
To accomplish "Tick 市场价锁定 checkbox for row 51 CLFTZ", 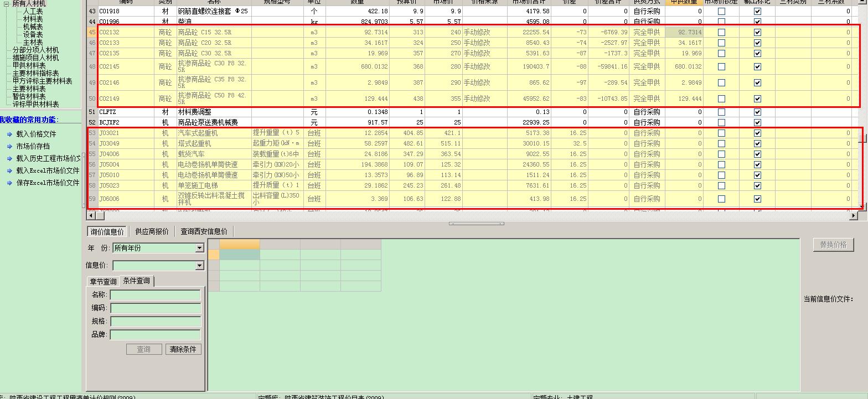I will point(721,112).
